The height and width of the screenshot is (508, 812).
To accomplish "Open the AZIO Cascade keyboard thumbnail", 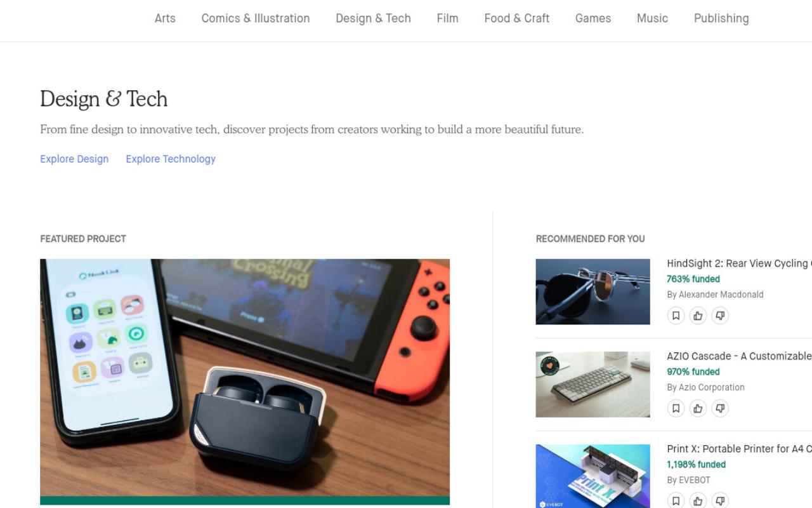I will click(x=593, y=384).
